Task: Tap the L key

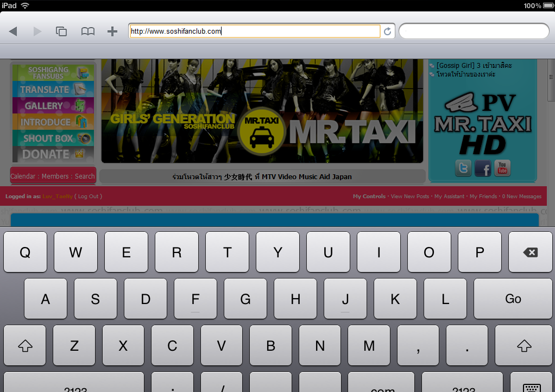Action: (445, 299)
